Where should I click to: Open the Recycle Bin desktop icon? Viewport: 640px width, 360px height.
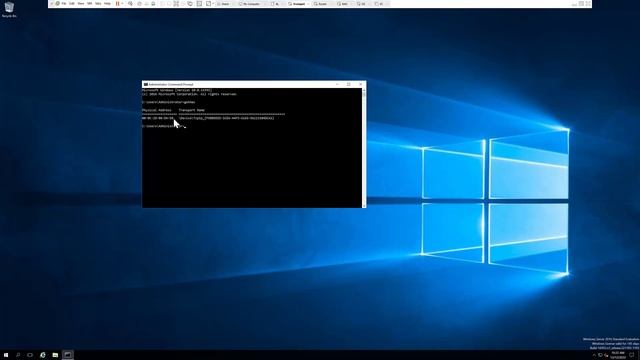(x=9, y=9)
